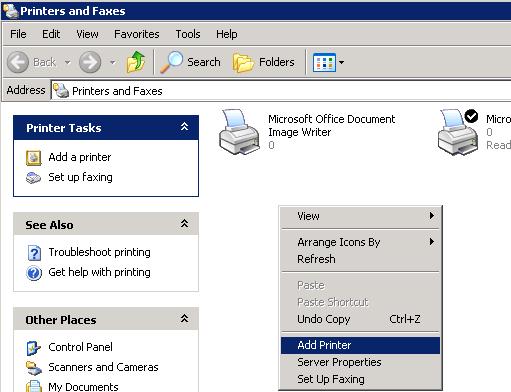The width and height of the screenshot is (511, 392).
Task: Open the Back history dropdown arrow
Action: (67, 62)
